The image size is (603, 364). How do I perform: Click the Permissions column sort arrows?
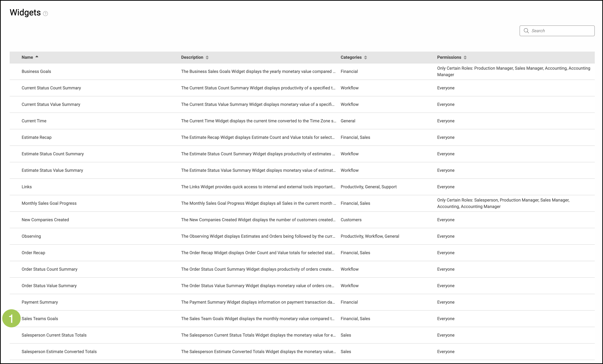click(x=465, y=57)
